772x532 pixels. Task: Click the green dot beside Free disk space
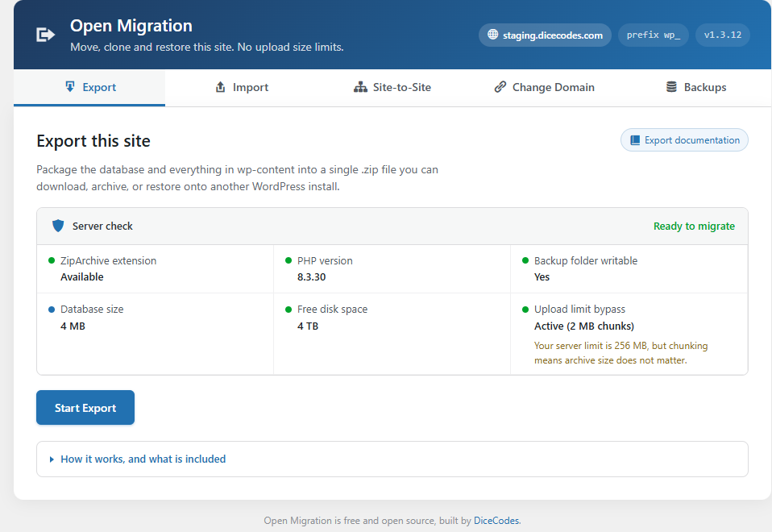pos(288,310)
